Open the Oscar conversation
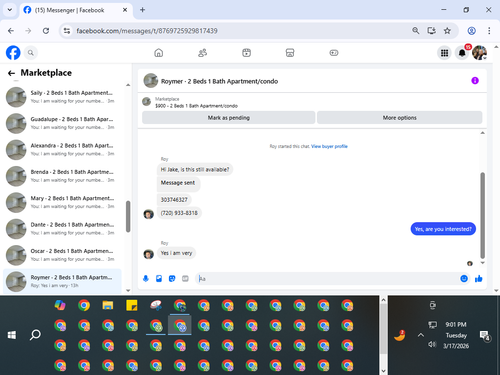The image size is (500, 375). [62, 255]
